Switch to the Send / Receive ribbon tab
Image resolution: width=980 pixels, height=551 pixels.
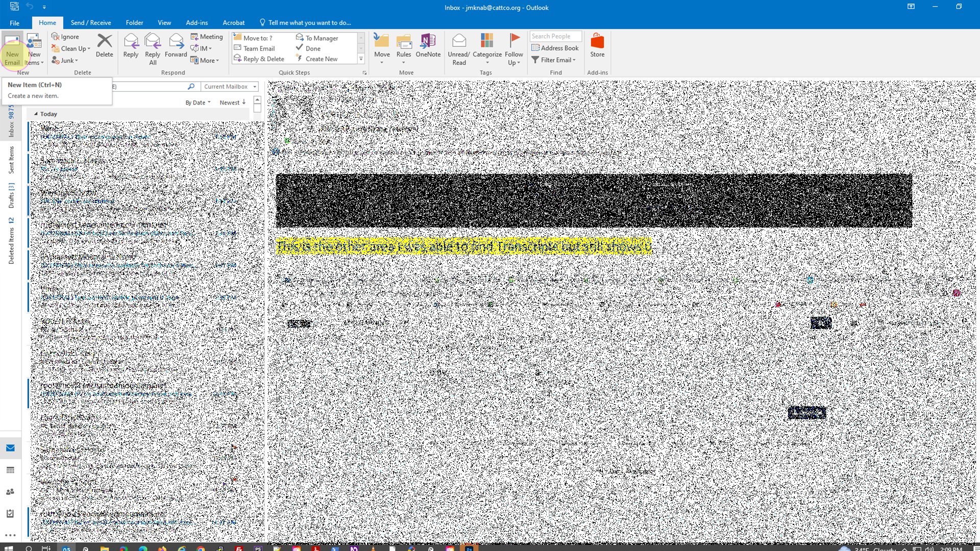pyautogui.click(x=91, y=22)
